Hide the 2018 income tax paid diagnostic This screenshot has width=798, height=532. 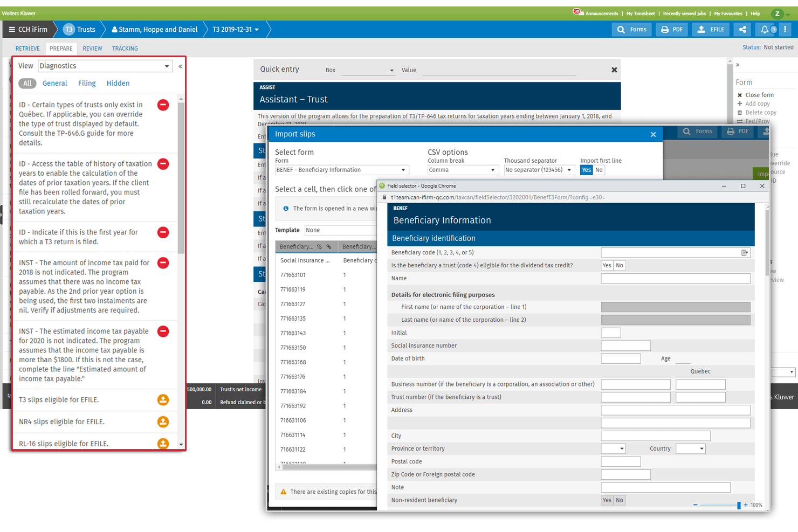(163, 263)
